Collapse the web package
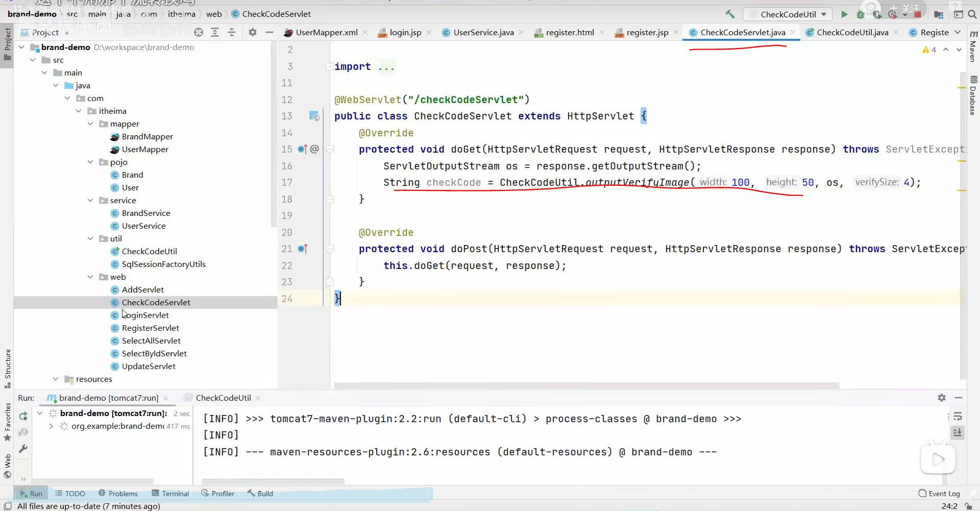The image size is (980, 511). 90,277
